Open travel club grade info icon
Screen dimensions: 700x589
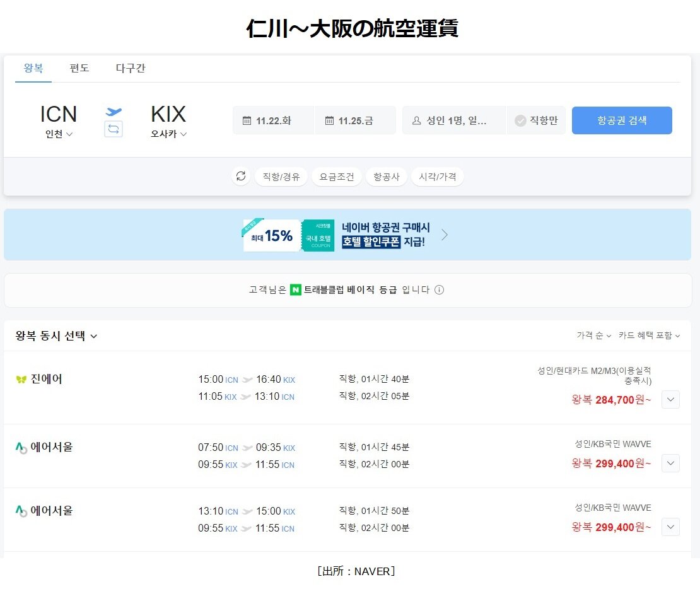pyautogui.click(x=440, y=290)
